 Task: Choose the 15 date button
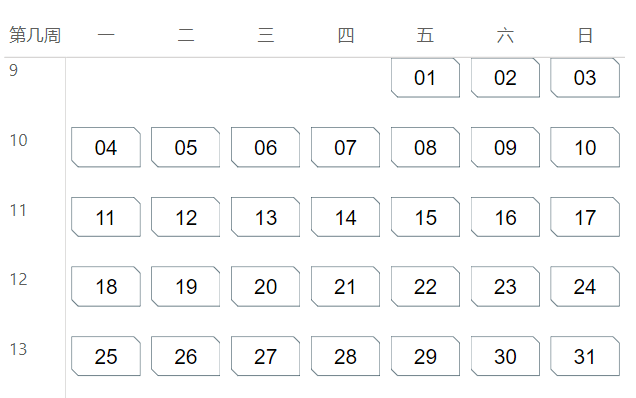pyautogui.click(x=425, y=217)
